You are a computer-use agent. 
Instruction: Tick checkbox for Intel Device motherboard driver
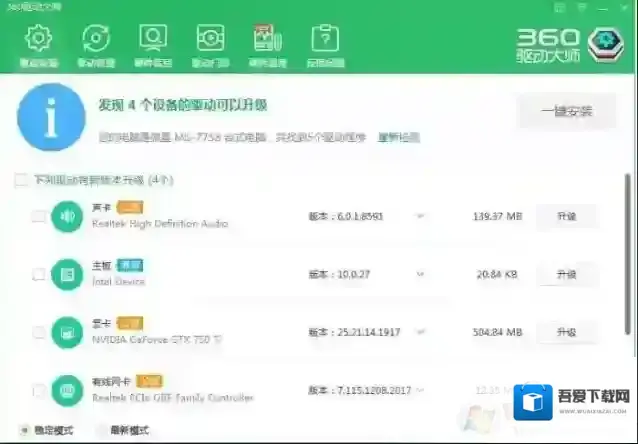point(38,274)
